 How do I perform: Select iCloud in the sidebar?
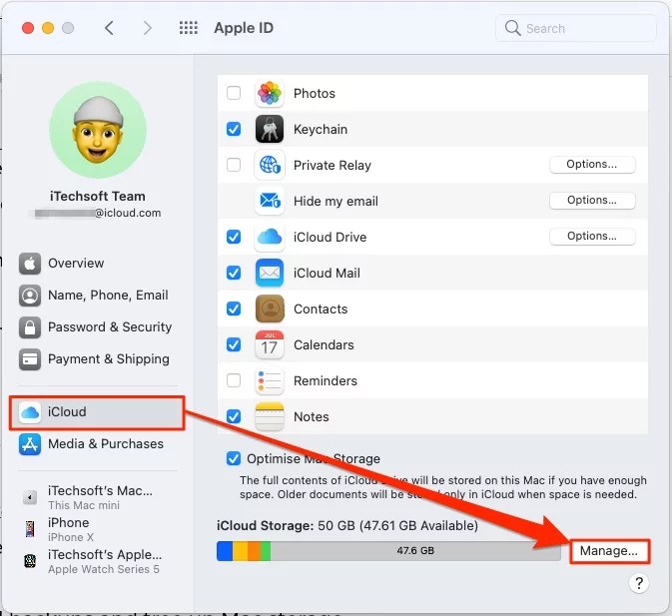click(98, 412)
